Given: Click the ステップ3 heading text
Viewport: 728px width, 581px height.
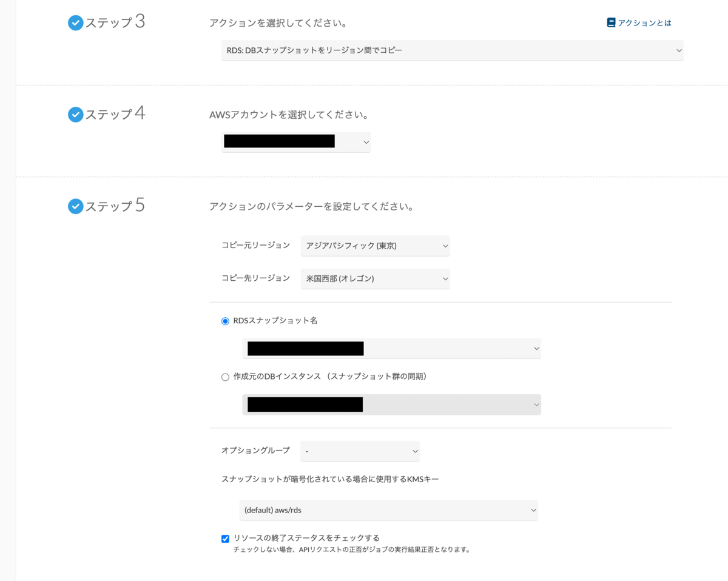Looking at the screenshot, I should (x=115, y=22).
